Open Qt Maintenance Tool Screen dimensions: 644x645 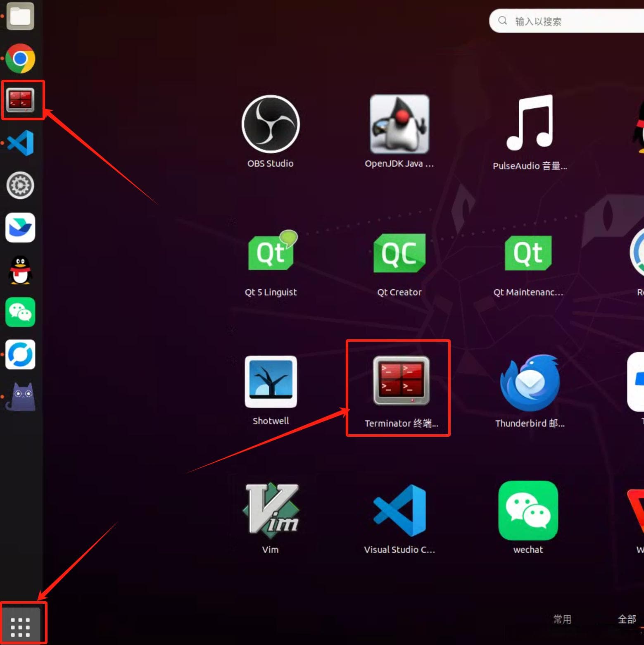(528, 253)
